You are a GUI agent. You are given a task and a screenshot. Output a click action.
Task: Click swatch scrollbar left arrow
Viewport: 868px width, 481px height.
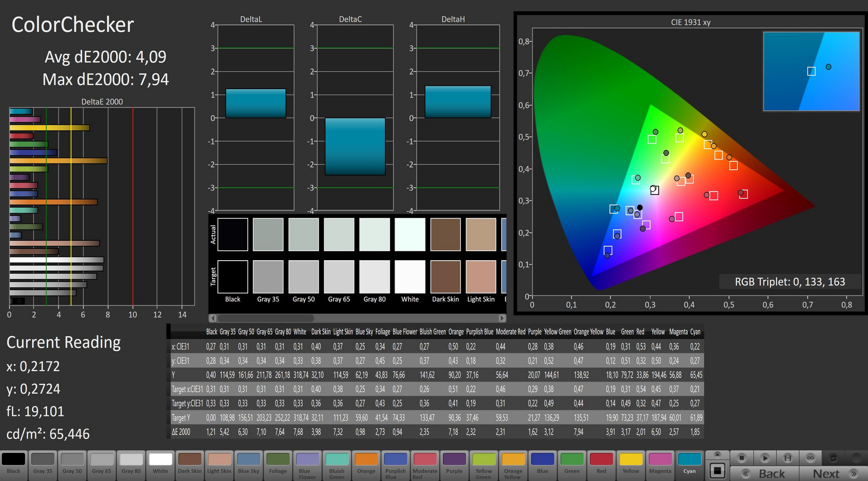[x=213, y=318]
